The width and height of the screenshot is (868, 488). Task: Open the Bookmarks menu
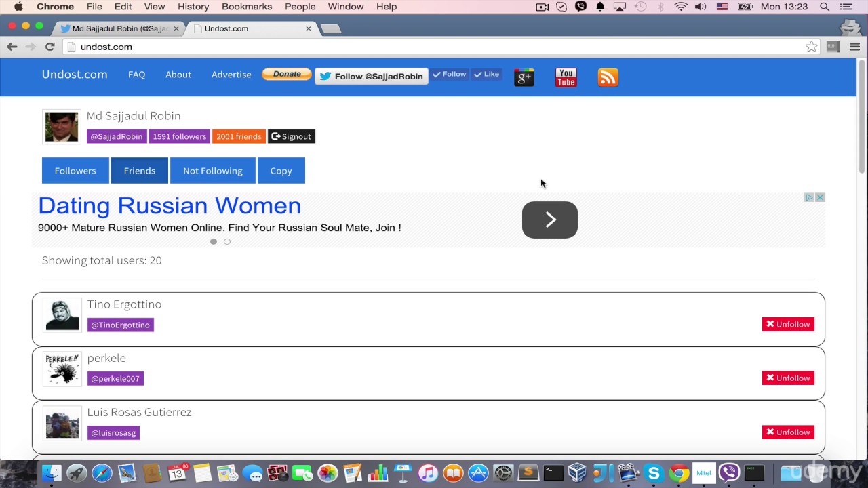(x=247, y=7)
